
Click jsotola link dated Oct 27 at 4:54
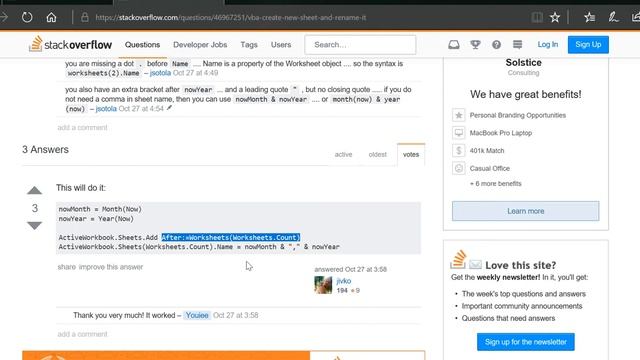point(106,109)
